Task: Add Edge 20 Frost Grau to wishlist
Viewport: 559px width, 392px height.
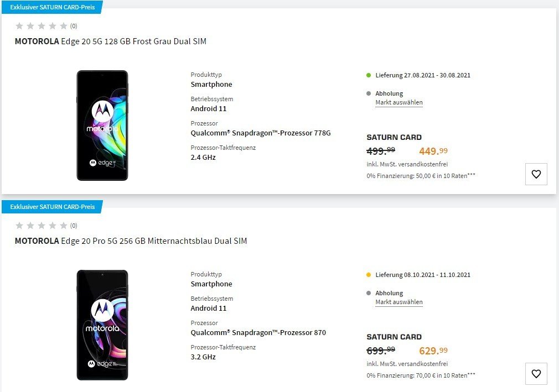Action: pos(536,174)
